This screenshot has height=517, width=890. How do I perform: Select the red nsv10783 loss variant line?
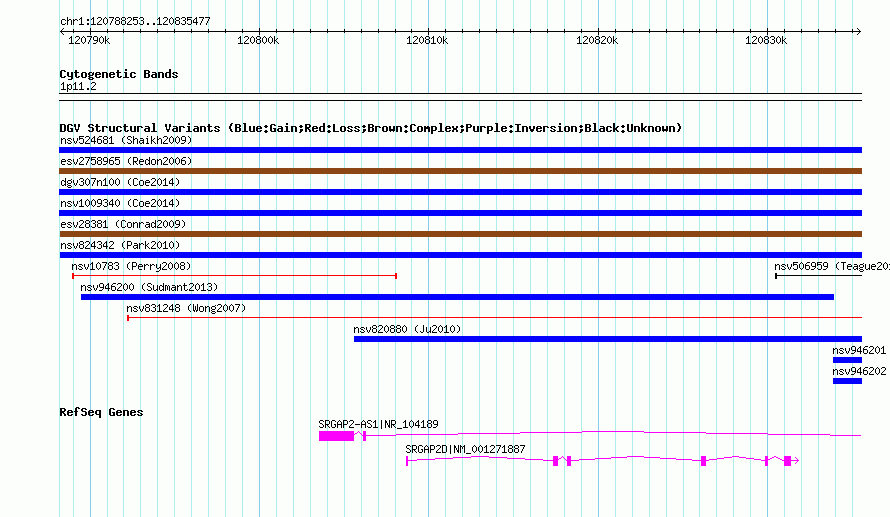coord(234,276)
